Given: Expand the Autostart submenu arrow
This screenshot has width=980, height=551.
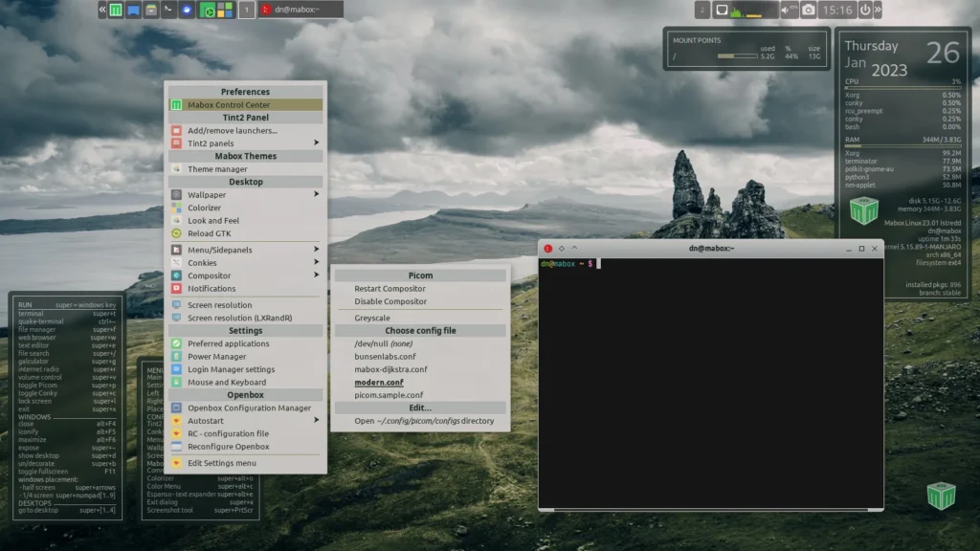Looking at the screenshot, I should [316, 421].
